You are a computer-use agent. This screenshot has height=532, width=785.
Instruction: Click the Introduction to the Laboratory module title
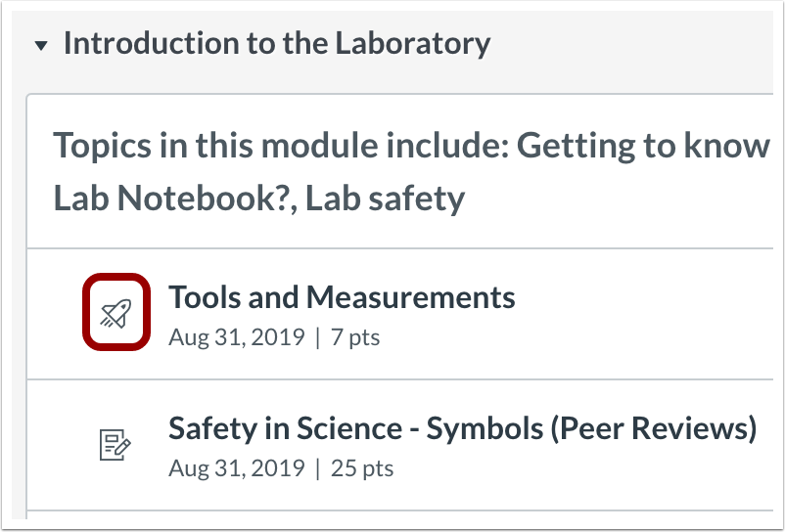[x=277, y=43]
